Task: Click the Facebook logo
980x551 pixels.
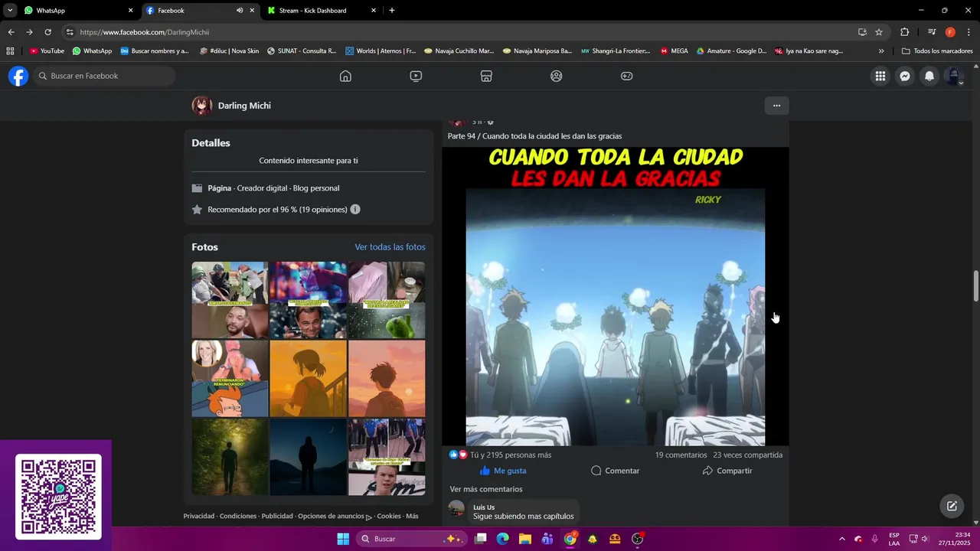Action: coord(18,76)
